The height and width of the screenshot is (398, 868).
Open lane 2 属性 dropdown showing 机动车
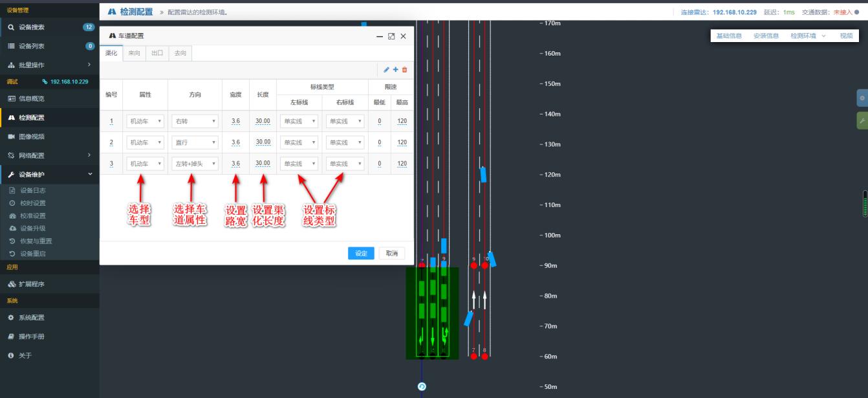pyautogui.click(x=145, y=142)
